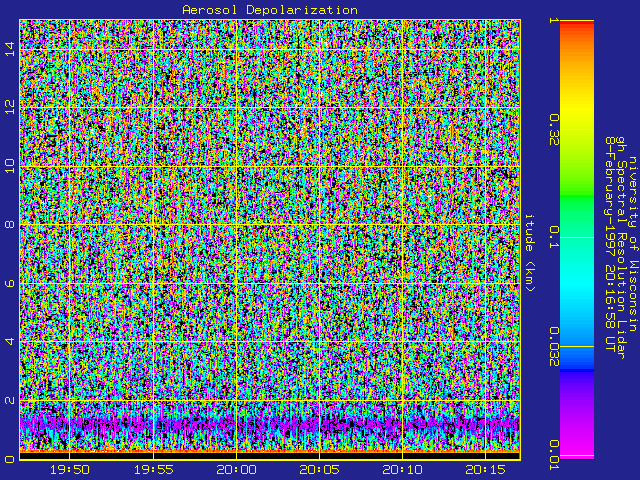The width and height of the screenshot is (640, 480).
Task: Click the altitude axis label 8
Action: point(10,224)
